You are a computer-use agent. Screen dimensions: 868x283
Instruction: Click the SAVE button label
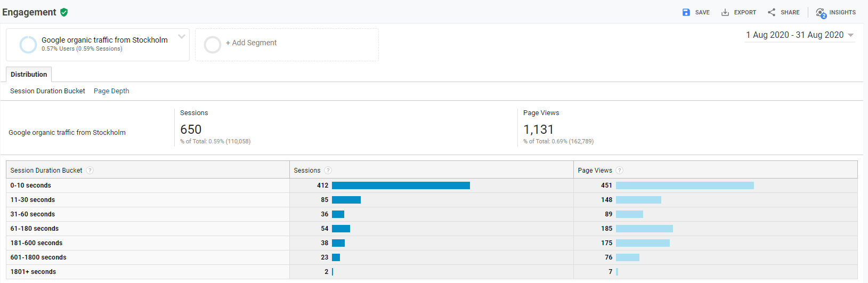click(702, 12)
